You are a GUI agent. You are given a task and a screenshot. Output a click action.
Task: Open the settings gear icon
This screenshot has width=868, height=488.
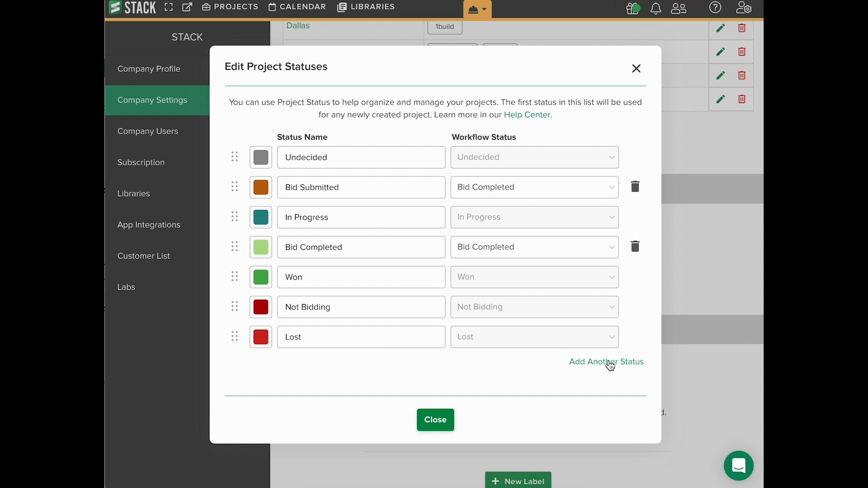(744, 8)
